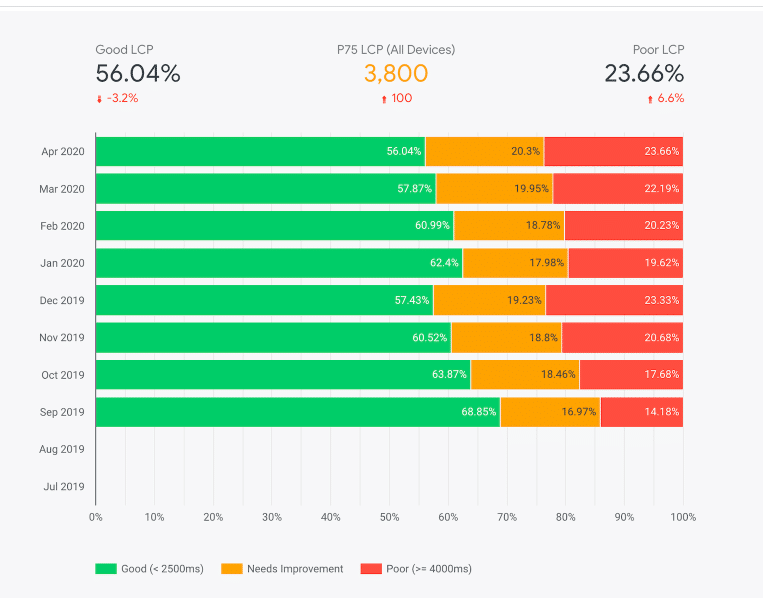The height and width of the screenshot is (598, 763).
Task: Click the up arrow beside 6.6%
Action: point(650,99)
